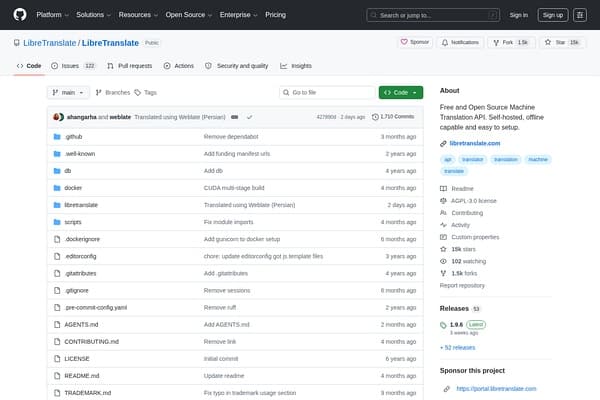Open the Pricing page
This screenshot has height=400, width=600.
276,15
